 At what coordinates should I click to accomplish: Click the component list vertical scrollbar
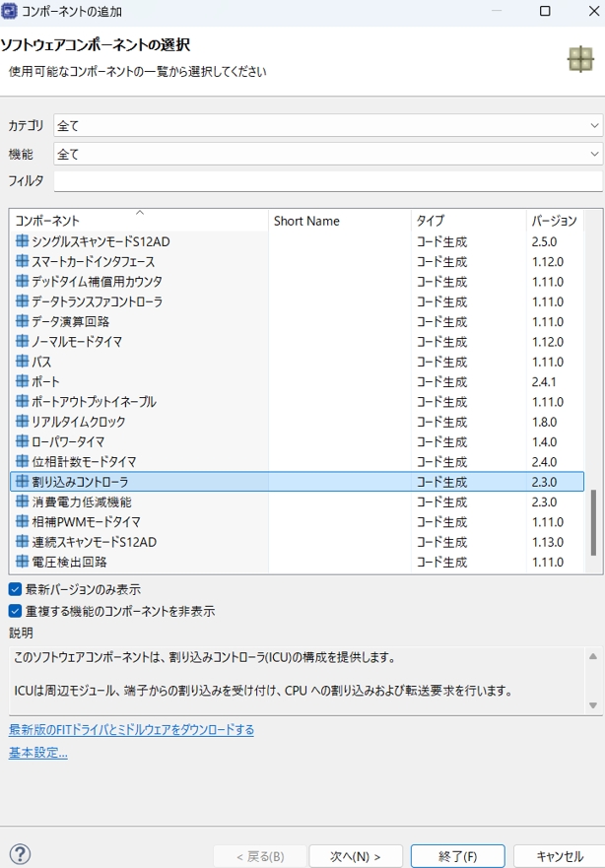click(x=593, y=522)
